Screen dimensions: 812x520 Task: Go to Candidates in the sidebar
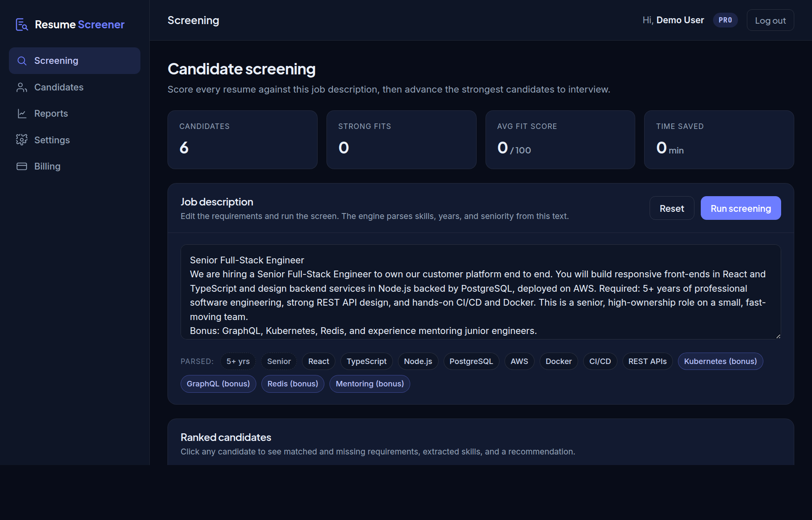tap(74, 88)
